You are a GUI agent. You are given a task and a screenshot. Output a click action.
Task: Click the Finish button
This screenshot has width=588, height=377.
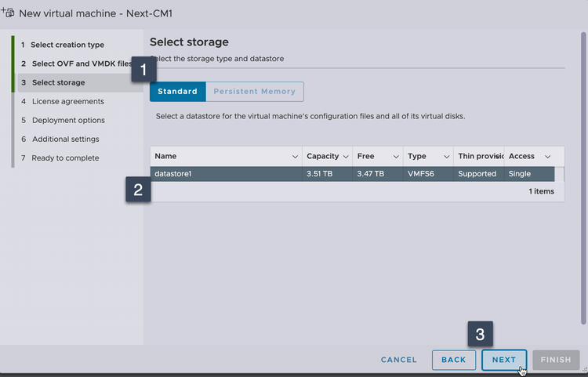(556, 360)
